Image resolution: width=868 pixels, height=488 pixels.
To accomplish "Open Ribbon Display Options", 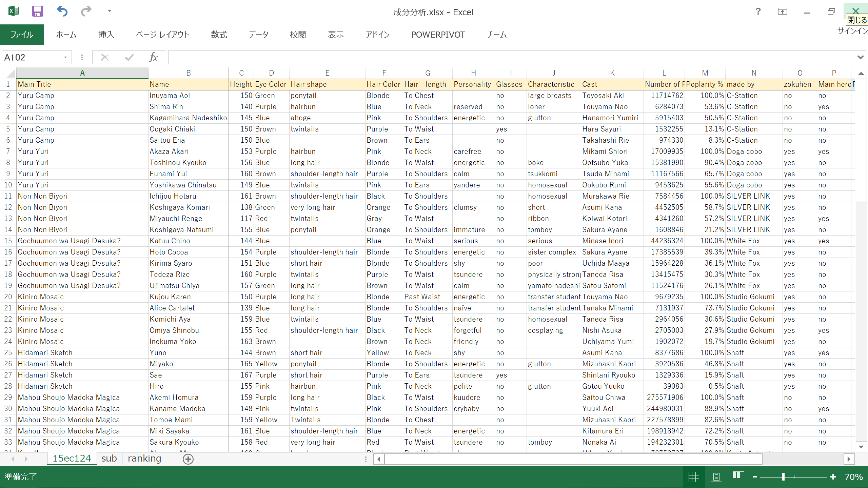I will tap(782, 12).
